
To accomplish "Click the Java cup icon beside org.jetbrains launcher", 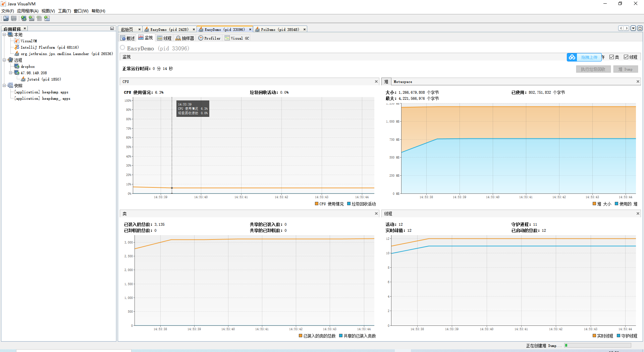I will 17,54.
